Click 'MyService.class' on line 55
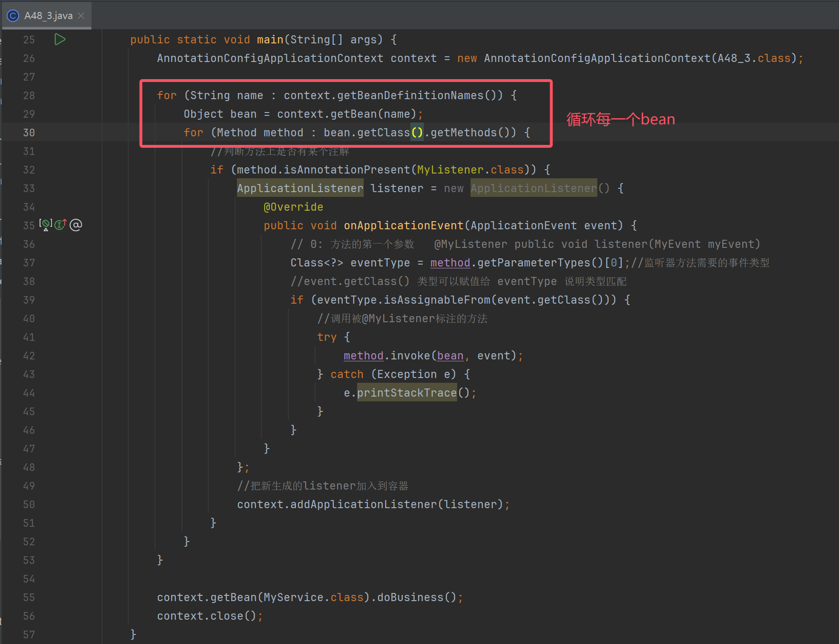839x644 pixels. click(314, 597)
